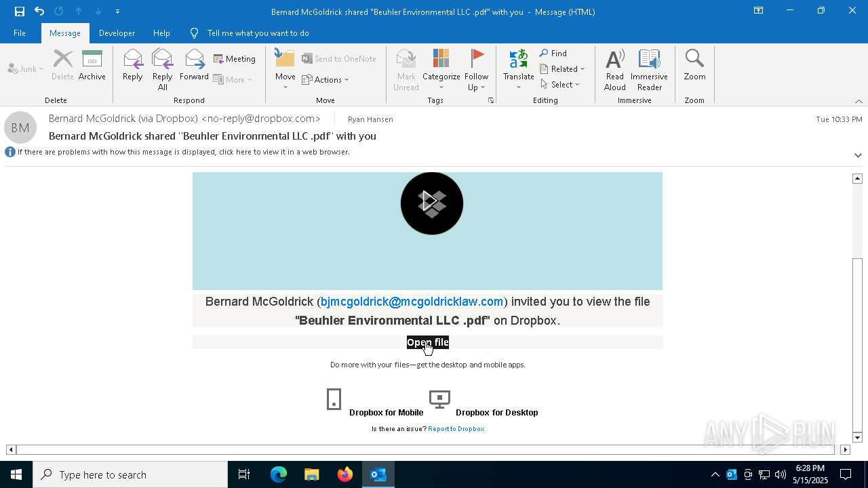This screenshot has width=868, height=488.
Task: Open the Developer tab
Action: click(117, 33)
